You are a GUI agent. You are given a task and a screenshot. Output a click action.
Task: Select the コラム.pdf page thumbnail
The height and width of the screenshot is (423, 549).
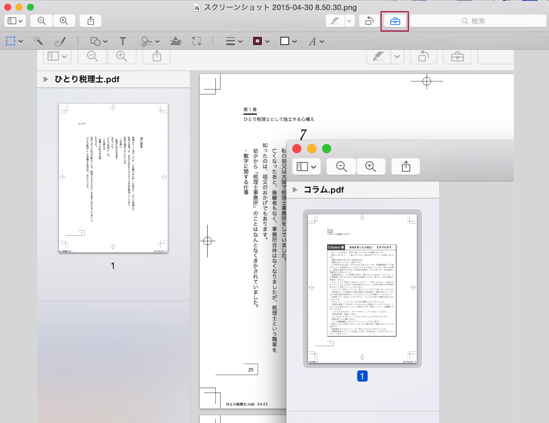[x=362, y=289]
